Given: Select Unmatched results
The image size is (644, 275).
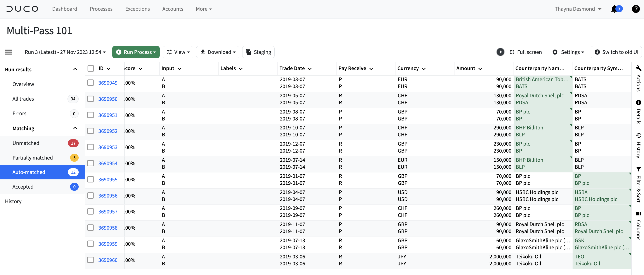Looking at the screenshot, I should pyautogui.click(x=43, y=143).
